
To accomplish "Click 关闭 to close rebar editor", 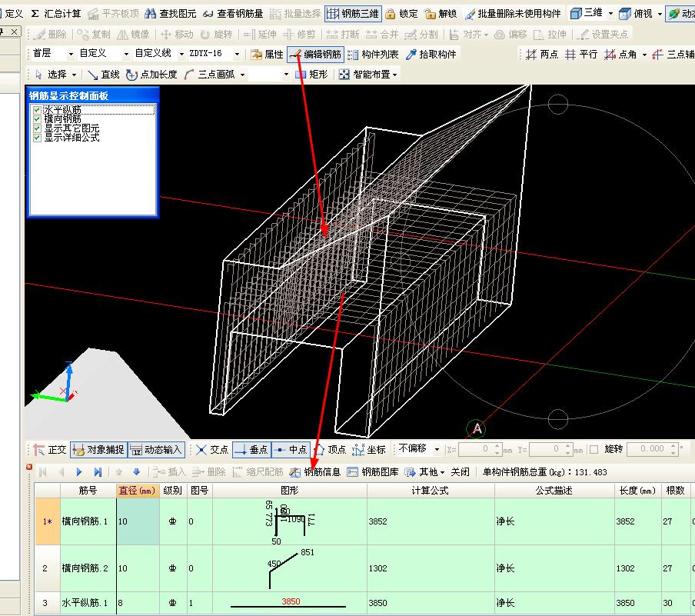I will 460,472.
